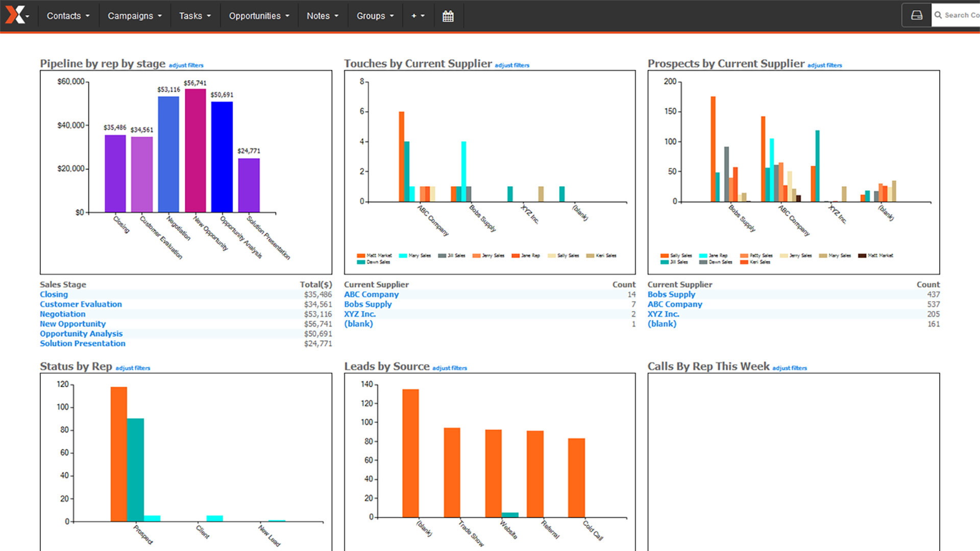
Task: Open the calendar icon in navbar
Action: click(x=448, y=16)
